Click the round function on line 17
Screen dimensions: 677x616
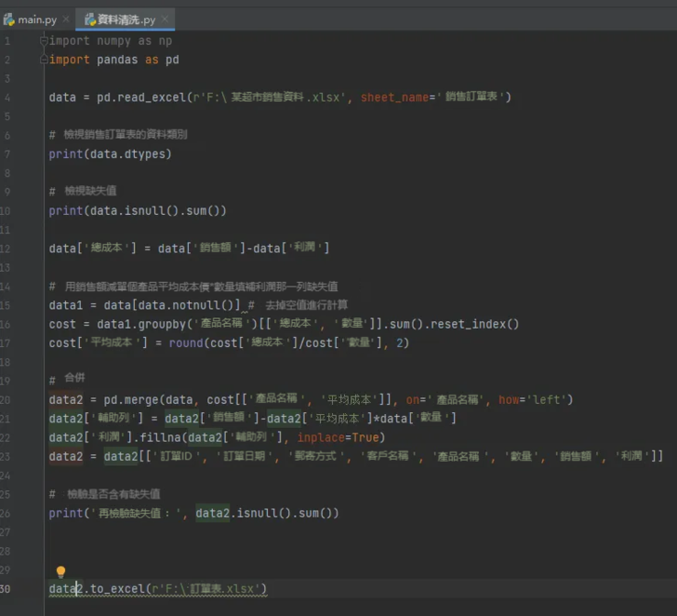172,342
